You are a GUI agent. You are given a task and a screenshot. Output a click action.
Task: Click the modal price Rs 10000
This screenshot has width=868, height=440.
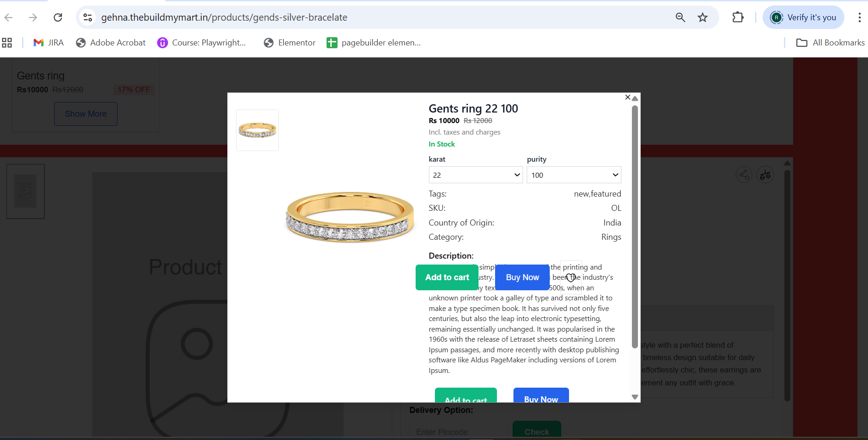pos(444,121)
